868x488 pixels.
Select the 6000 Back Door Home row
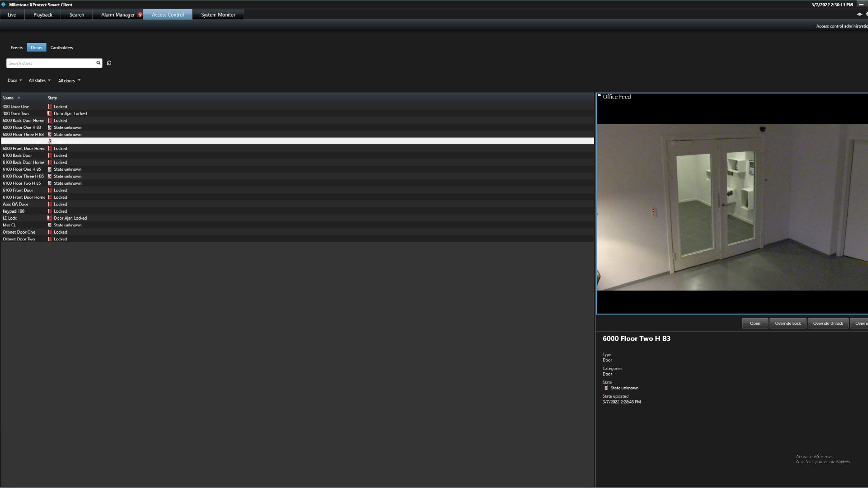click(x=297, y=121)
